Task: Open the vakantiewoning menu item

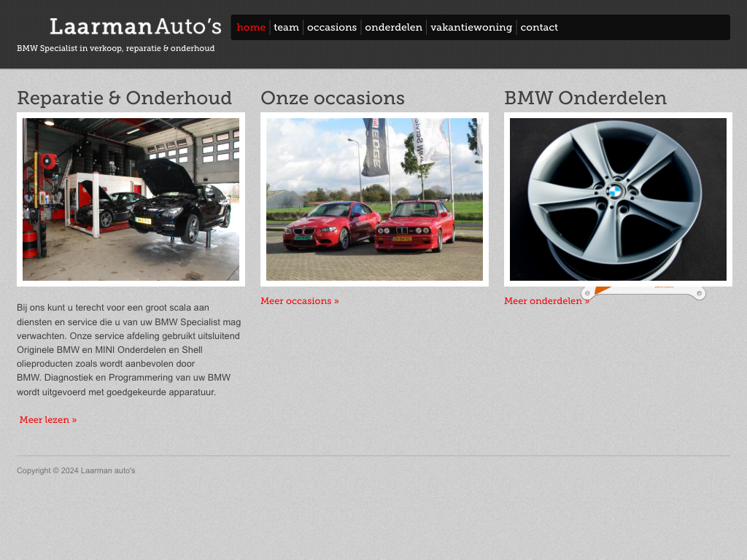Action: coord(471,28)
